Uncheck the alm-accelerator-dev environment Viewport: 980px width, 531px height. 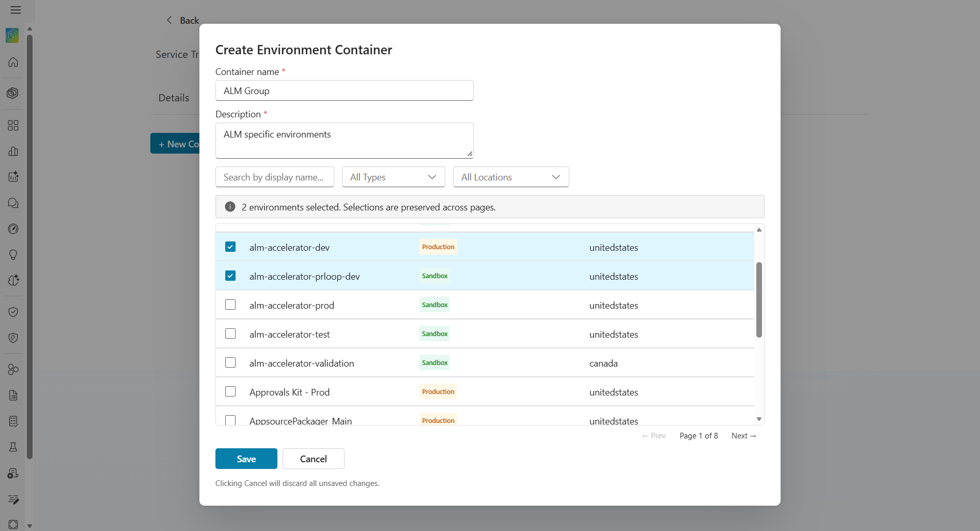(x=230, y=247)
